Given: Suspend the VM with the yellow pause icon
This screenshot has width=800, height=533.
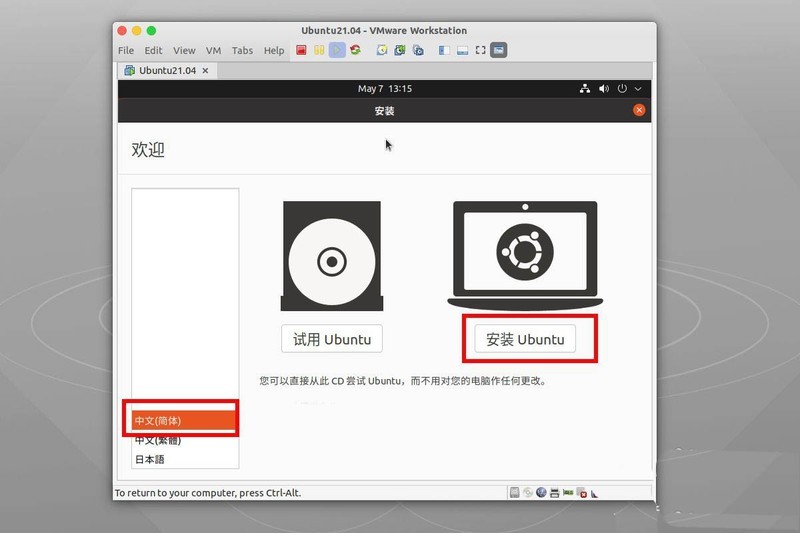Looking at the screenshot, I should point(320,50).
